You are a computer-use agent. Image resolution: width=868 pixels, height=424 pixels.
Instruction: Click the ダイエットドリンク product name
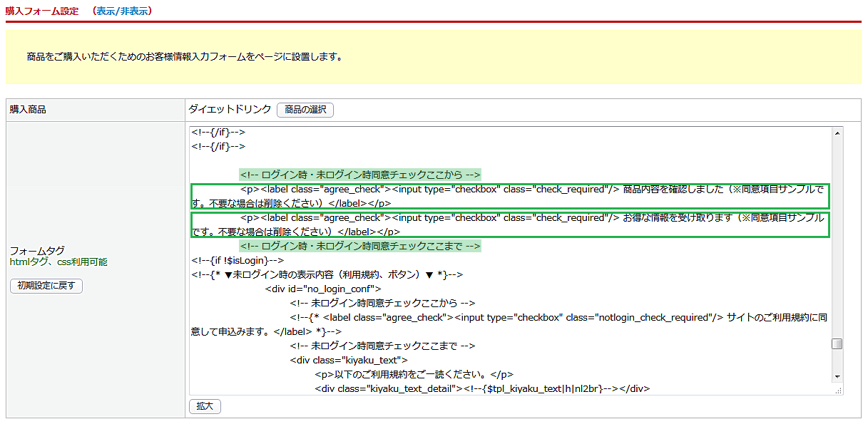pyautogui.click(x=230, y=109)
